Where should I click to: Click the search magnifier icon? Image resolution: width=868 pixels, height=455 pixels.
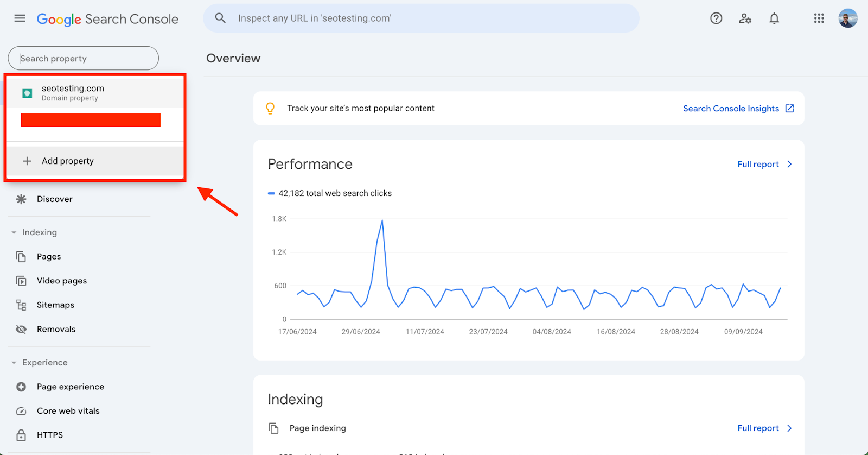click(x=220, y=18)
